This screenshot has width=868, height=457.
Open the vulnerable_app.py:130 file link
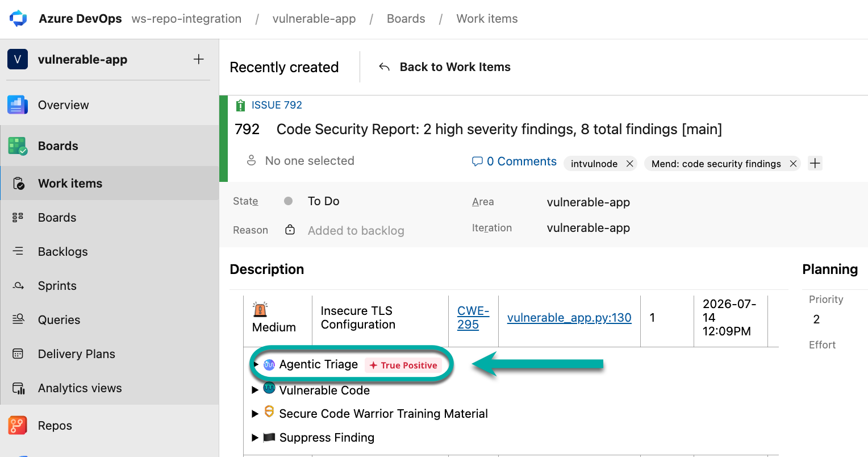pyautogui.click(x=569, y=318)
